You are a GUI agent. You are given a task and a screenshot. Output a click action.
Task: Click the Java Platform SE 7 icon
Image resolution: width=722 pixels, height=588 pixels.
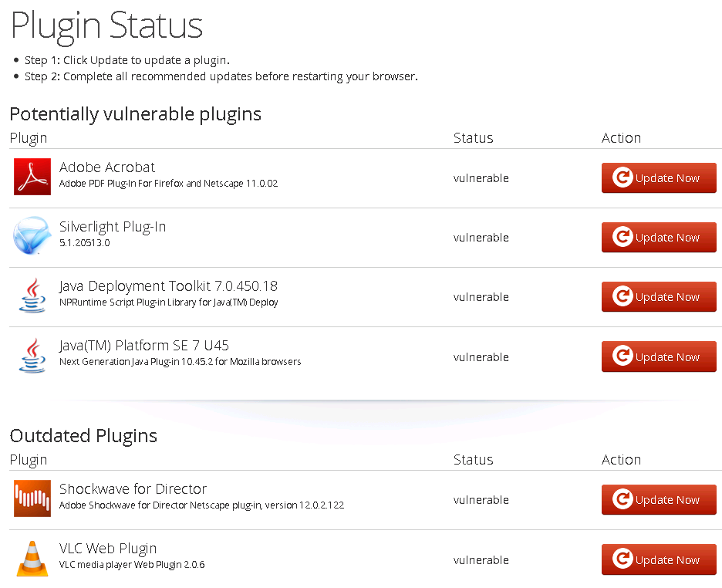tap(32, 356)
